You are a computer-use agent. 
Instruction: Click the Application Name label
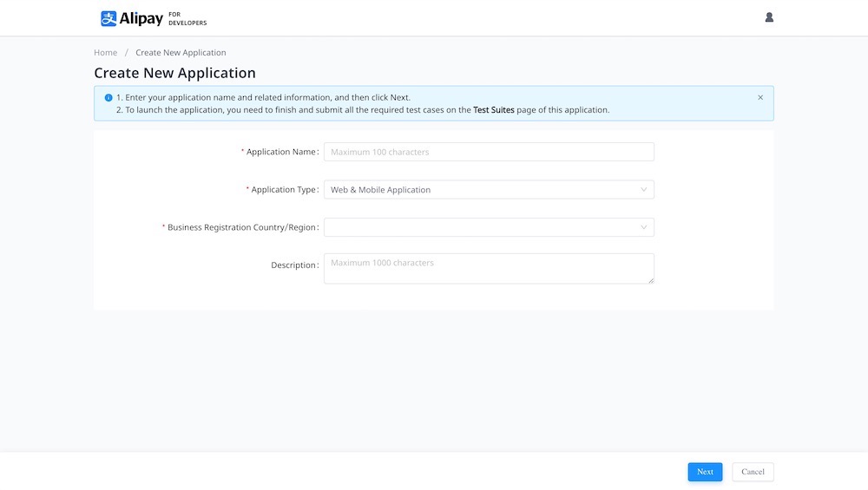click(x=281, y=152)
